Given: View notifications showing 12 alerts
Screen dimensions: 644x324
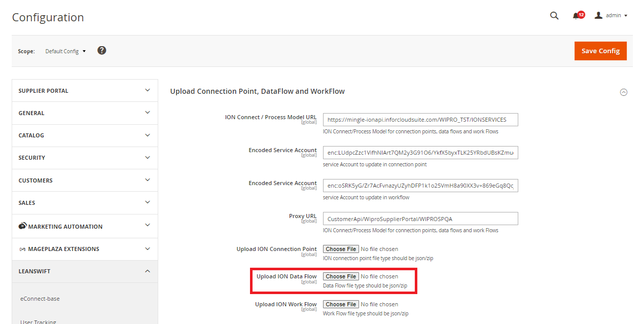Looking at the screenshot, I should coord(578,15).
